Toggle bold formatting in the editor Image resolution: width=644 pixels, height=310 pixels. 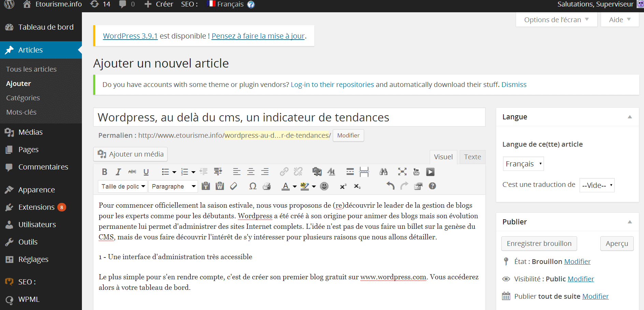tap(104, 172)
